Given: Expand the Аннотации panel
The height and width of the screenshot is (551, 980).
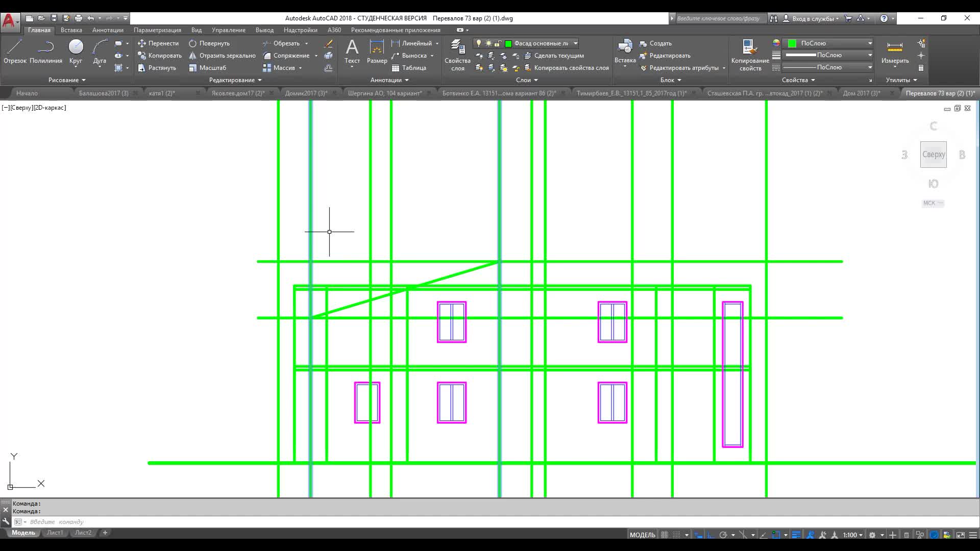Looking at the screenshot, I should [389, 80].
